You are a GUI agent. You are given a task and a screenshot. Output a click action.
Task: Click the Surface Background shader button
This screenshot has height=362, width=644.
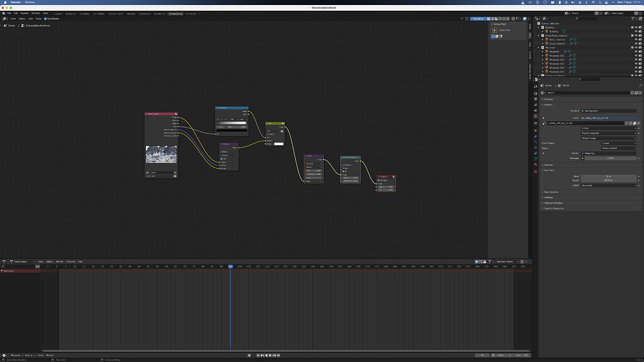click(608, 111)
